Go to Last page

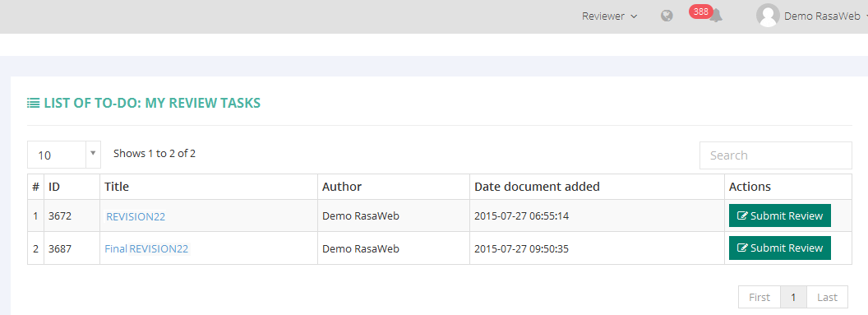pyautogui.click(x=827, y=297)
